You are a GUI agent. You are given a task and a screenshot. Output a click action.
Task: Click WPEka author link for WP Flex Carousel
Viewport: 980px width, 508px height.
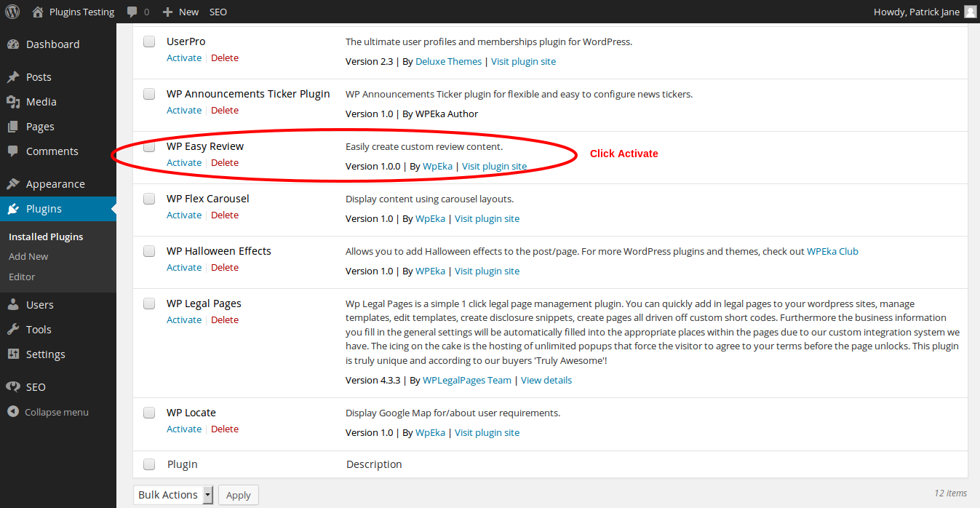click(430, 219)
